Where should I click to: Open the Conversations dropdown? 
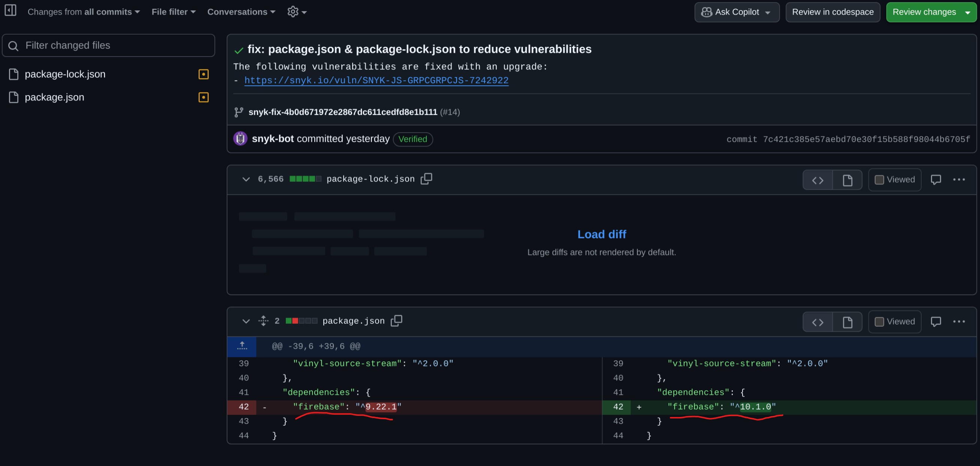click(241, 12)
